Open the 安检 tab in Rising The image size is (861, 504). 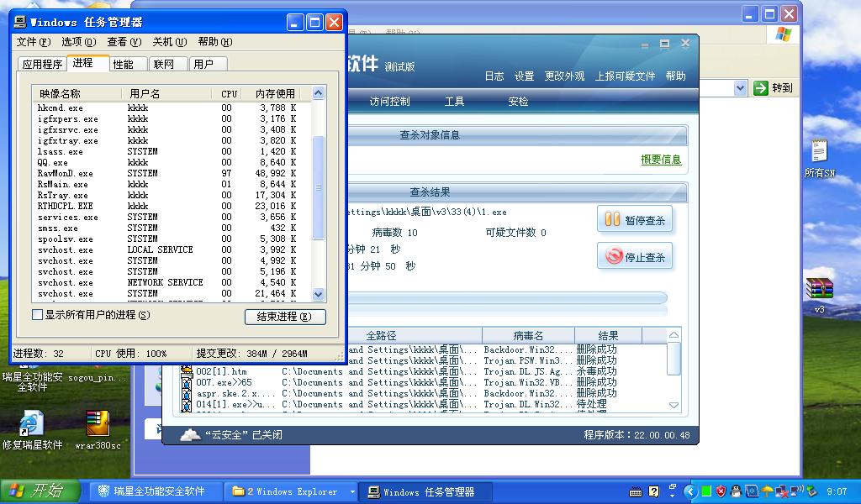click(518, 102)
